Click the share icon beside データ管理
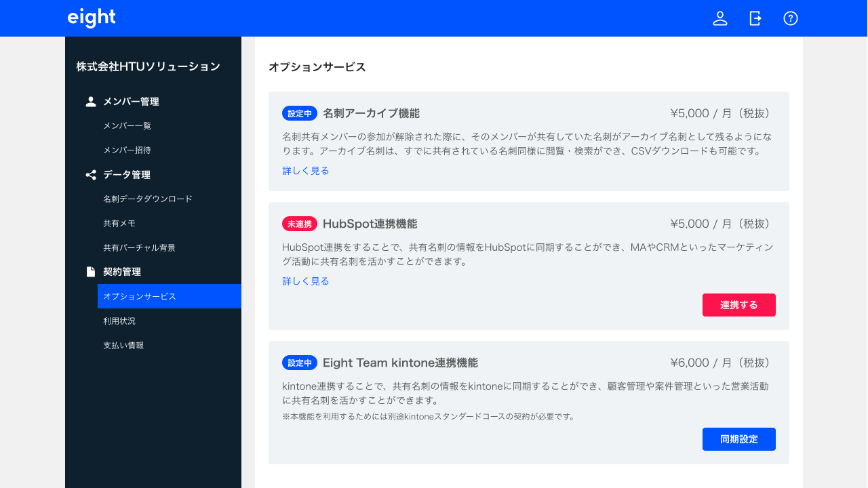This screenshot has height=488, width=868. click(x=91, y=175)
